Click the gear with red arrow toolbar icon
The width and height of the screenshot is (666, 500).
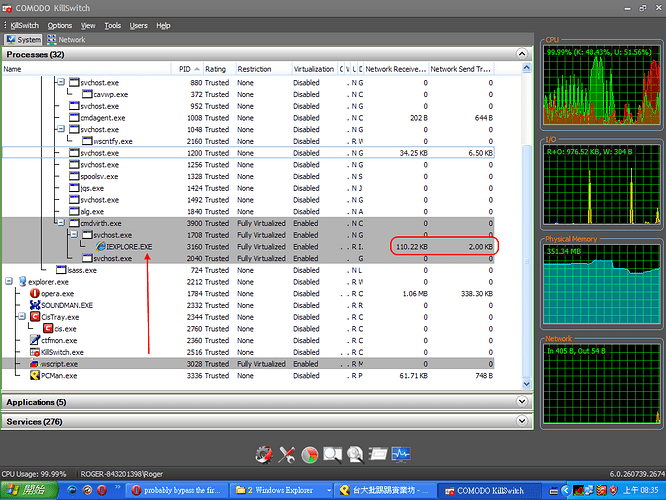[x=264, y=455]
